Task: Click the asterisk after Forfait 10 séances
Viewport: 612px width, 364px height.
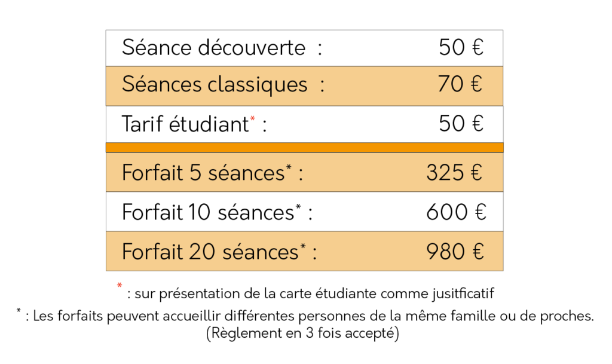Action: 298,207
